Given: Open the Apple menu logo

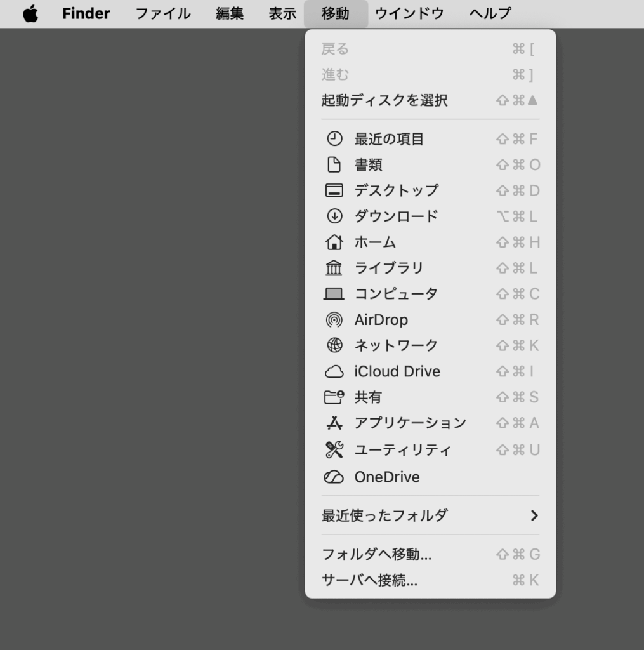Looking at the screenshot, I should click(x=30, y=14).
